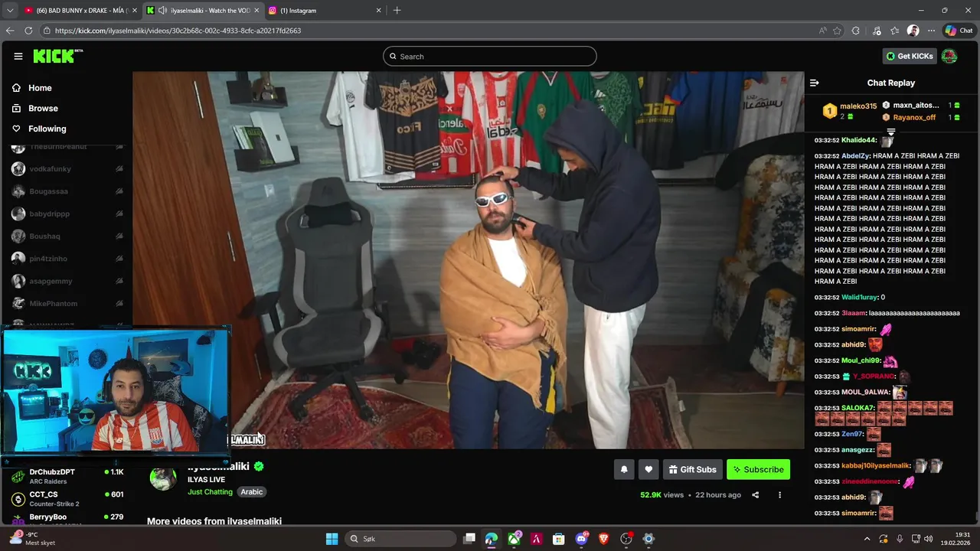
Task: Open the Favorites list icon
Action: (894, 31)
